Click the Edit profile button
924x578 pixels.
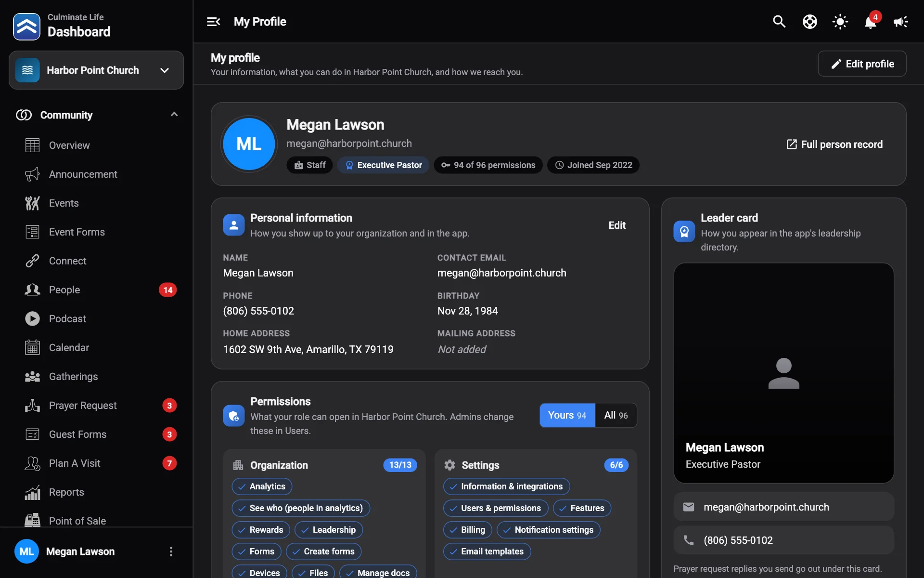click(862, 64)
